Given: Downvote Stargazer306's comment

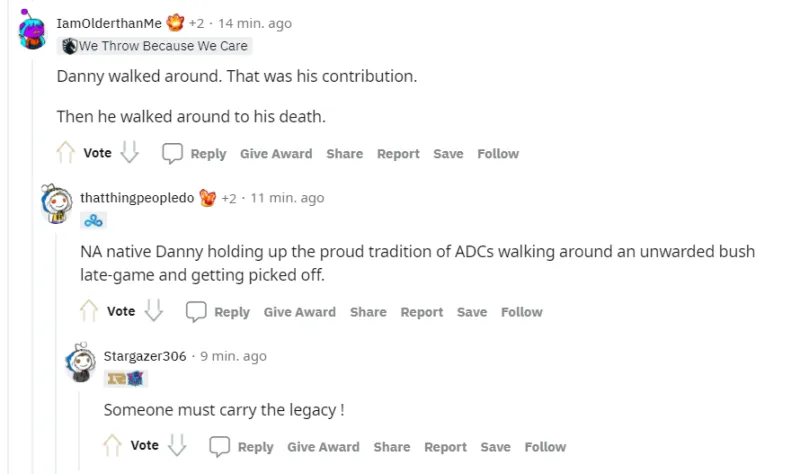Looking at the screenshot, I should pyautogui.click(x=177, y=446).
